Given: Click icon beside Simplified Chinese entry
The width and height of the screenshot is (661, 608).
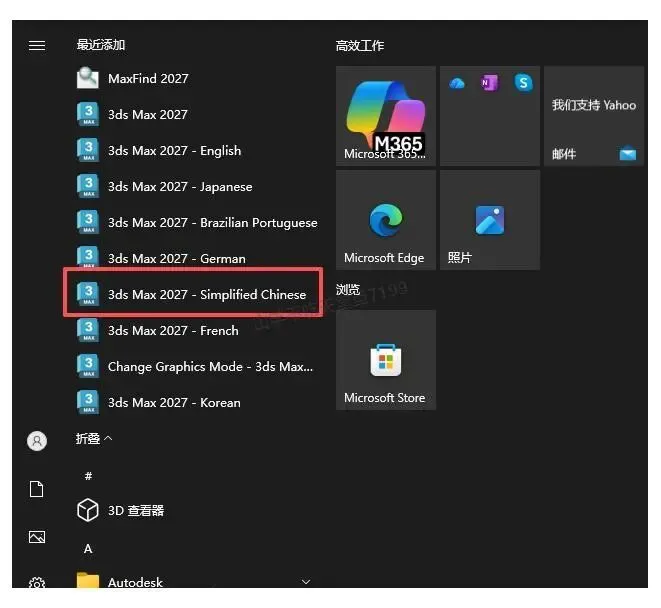Looking at the screenshot, I should [88, 294].
